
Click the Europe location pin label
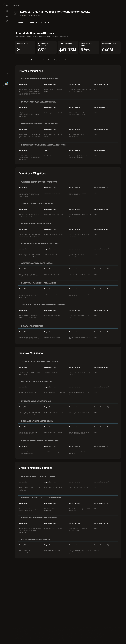tap(23, 16)
